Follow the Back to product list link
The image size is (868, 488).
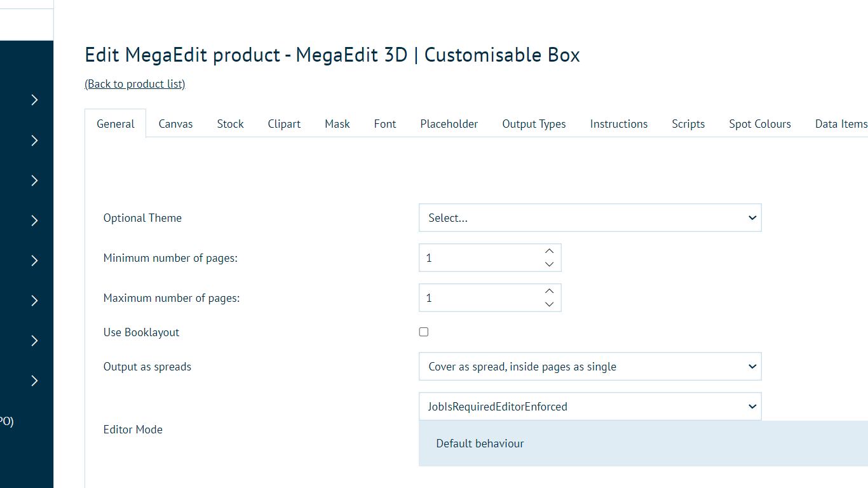coord(135,84)
